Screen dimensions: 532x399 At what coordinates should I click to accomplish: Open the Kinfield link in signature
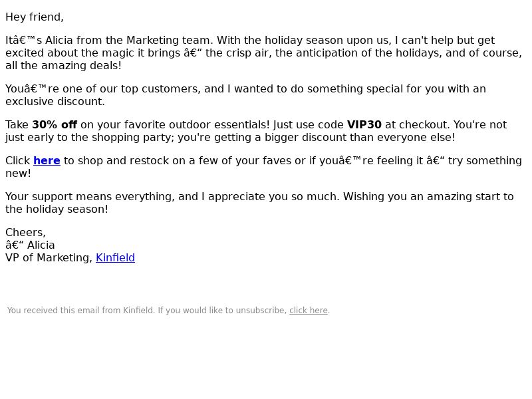(x=115, y=257)
